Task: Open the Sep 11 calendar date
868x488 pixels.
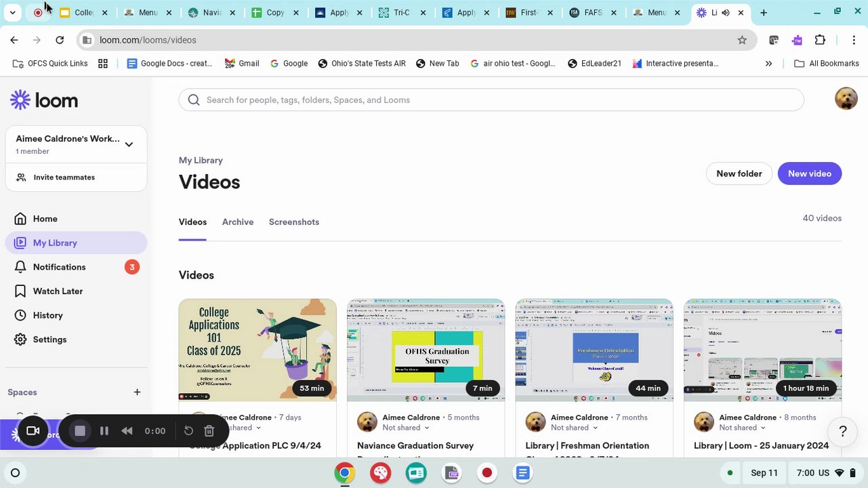Action: pyautogui.click(x=764, y=473)
